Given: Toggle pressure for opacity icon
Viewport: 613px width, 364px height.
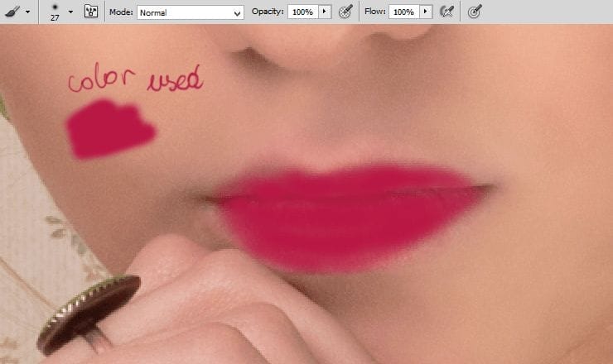Looking at the screenshot, I should (346, 12).
